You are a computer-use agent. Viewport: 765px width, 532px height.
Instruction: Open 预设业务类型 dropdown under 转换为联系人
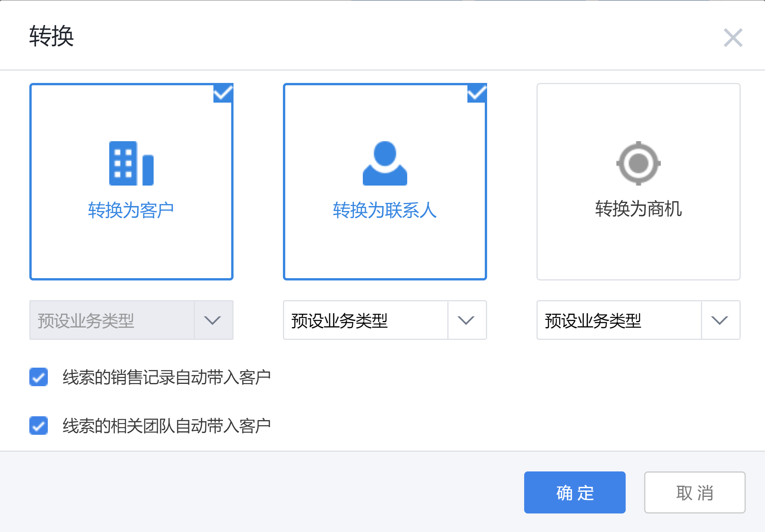pos(385,320)
